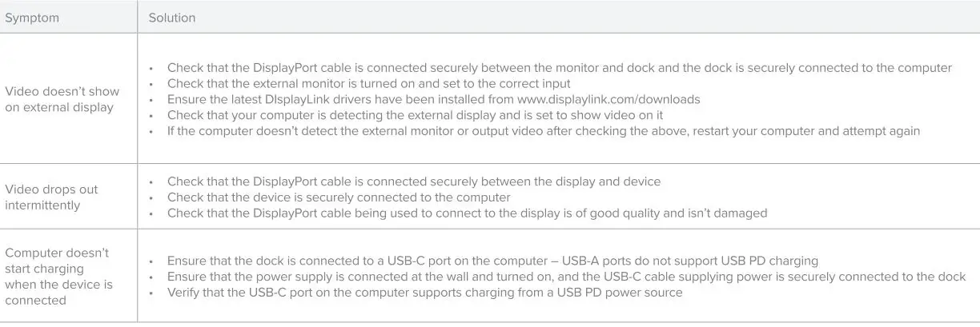980x327 pixels.
Task: Click the step verifying USB-C port supports charging
Action: [424, 293]
